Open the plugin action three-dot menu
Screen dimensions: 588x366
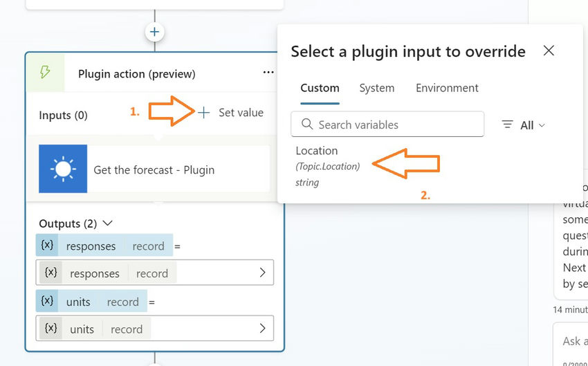pos(268,73)
